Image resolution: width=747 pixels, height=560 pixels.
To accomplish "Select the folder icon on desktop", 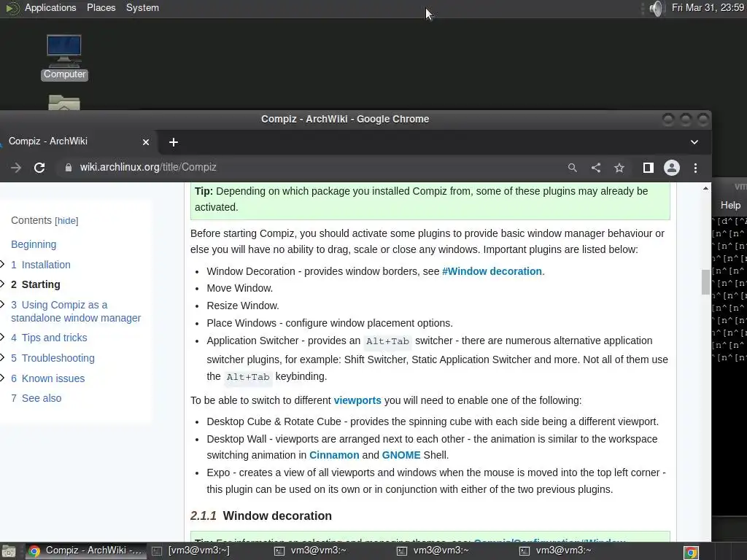I will pos(64,102).
